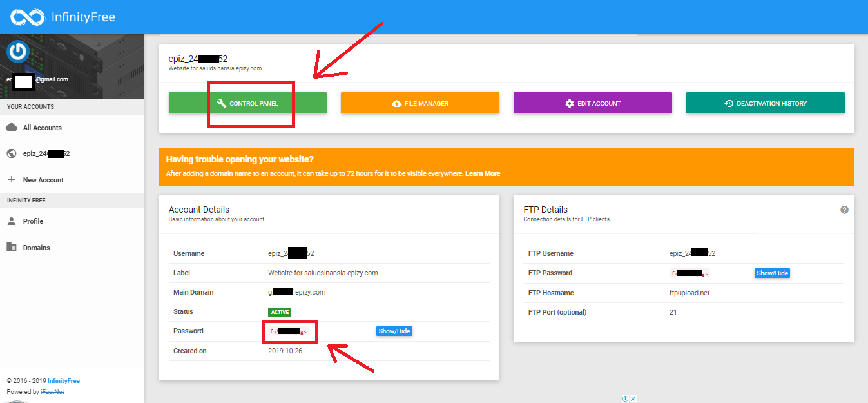The image size is (868, 403).
Task: View the Deactivation History button
Action: (x=765, y=103)
